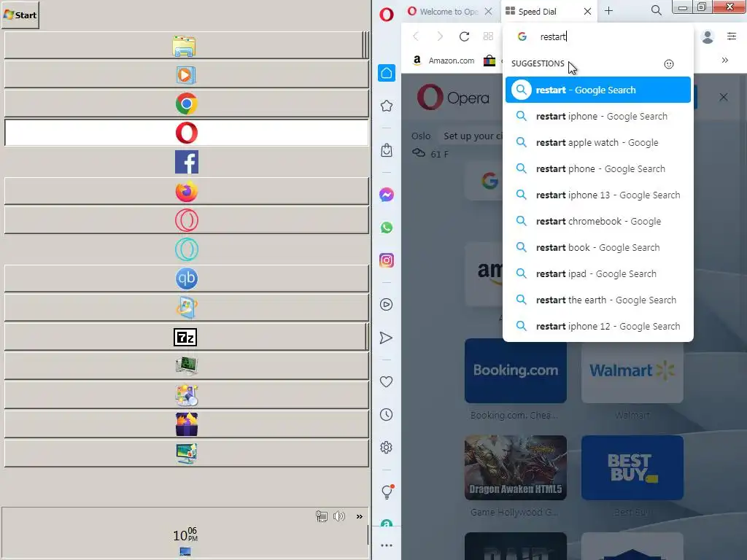
Task: Close the Welcome to Opera tab
Action: (x=488, y=12)
